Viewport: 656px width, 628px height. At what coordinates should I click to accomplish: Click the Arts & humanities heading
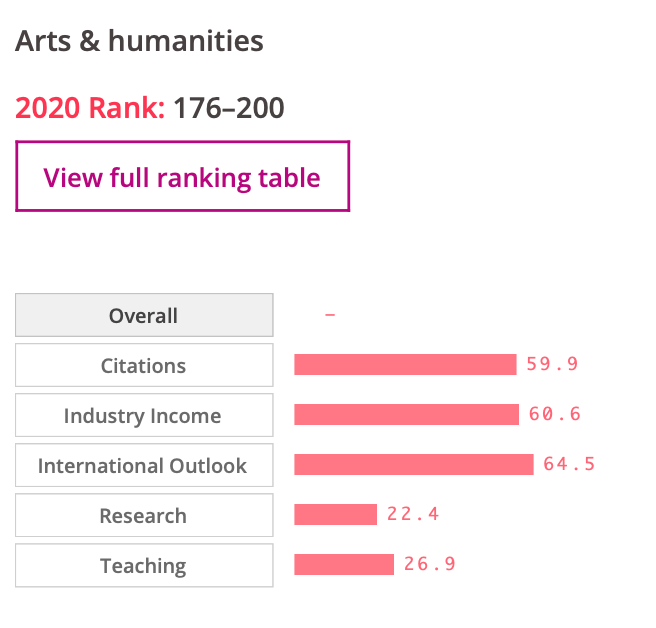point(139,41)
